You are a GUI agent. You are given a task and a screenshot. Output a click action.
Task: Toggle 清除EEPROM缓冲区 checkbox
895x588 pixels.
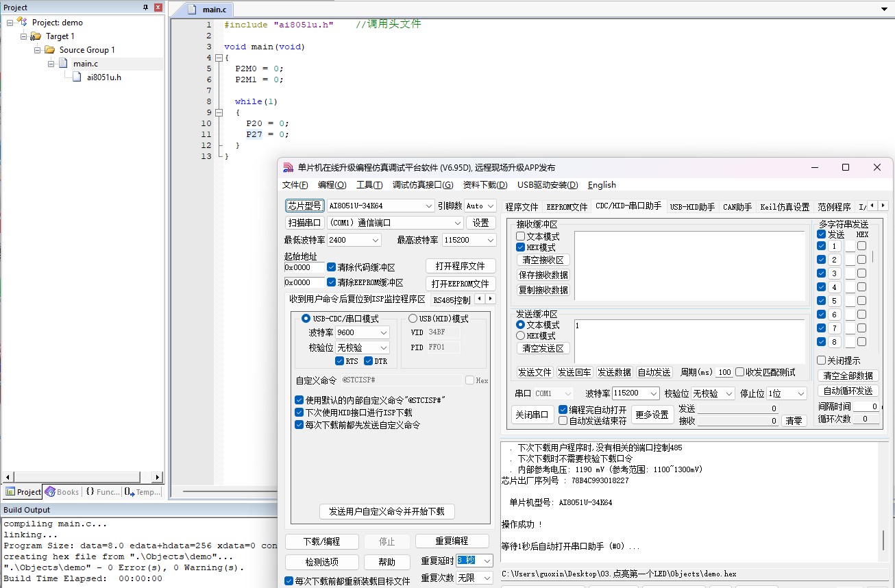click(x=332, y=282)
